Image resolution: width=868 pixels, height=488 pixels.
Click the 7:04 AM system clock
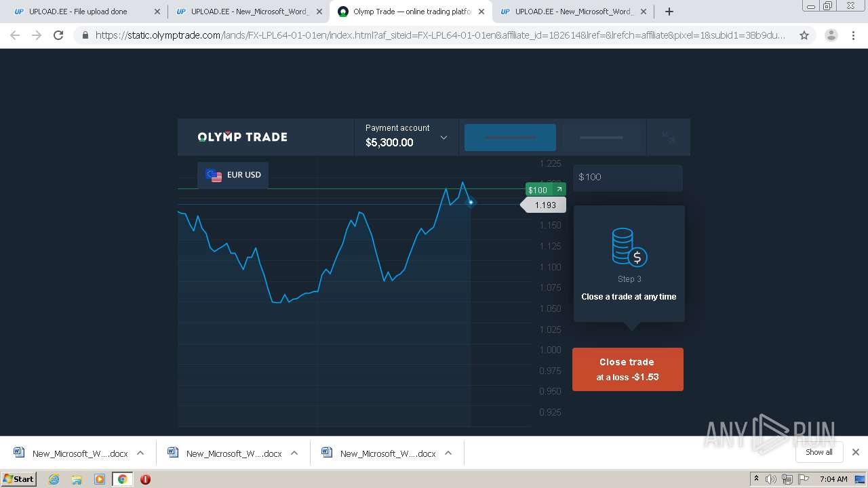(833, 479)
